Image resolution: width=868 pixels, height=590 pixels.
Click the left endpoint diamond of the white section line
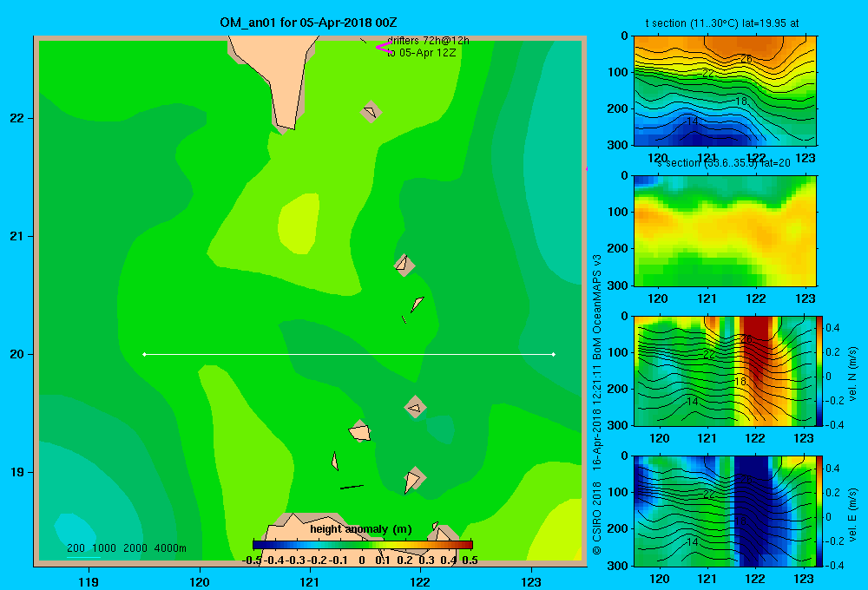point(144,354)
